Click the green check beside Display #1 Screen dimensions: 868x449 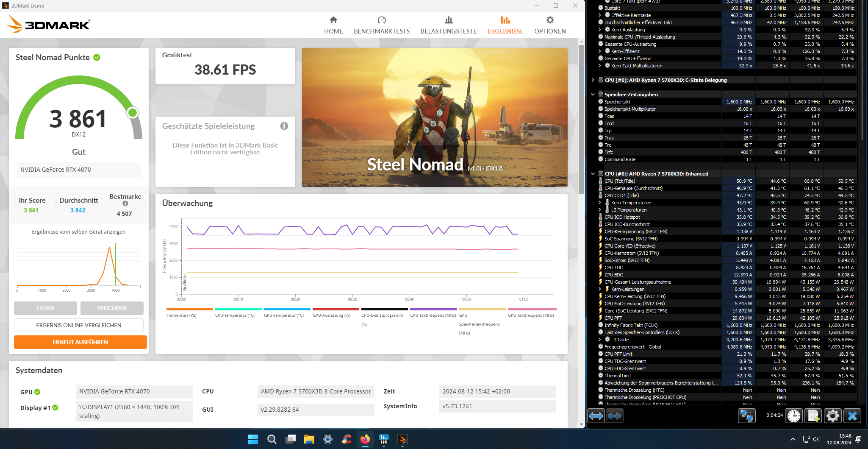click(x=55, y=407)
